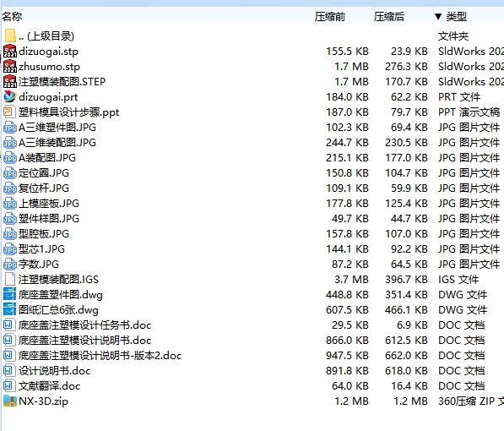Click the A三维塑件图.JPG image icon
504x431 pixels.
coord(10,127)
